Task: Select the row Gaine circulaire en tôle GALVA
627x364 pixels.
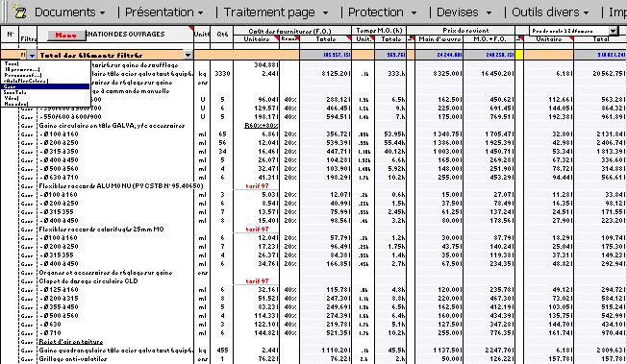Action: (x=112, y=126)
